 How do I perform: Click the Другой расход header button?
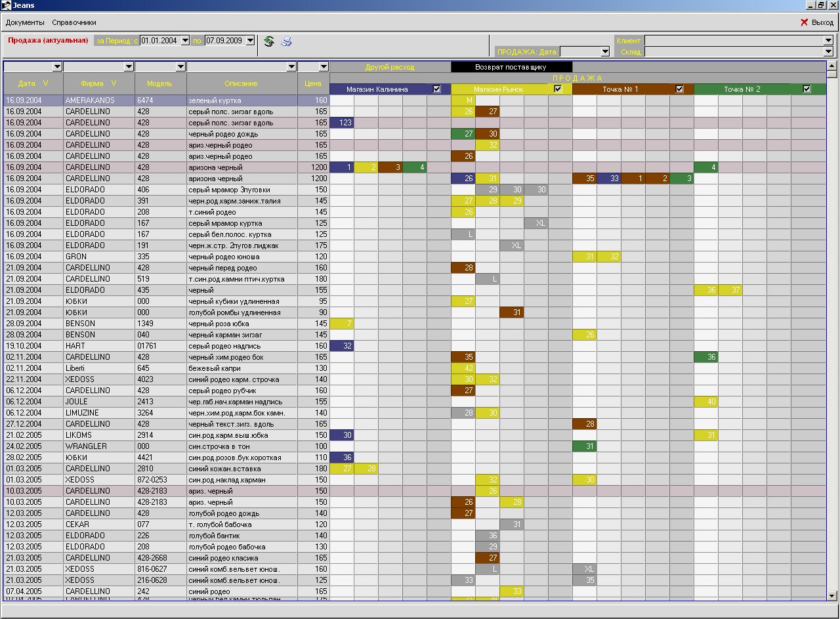point(390,67)
